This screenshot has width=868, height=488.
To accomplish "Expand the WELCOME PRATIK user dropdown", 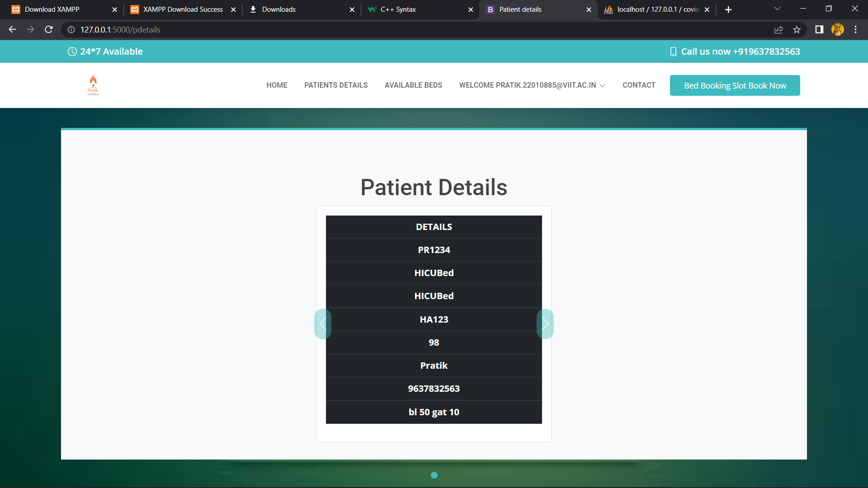I will (x=532, y=85).
